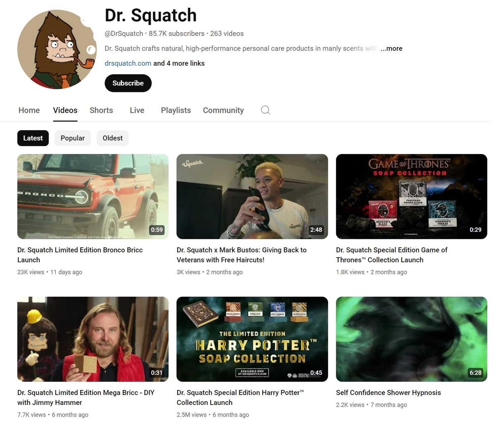Click the Subscribe button
This screenshot has width=504, height=433.
click(x=128, y=83)
